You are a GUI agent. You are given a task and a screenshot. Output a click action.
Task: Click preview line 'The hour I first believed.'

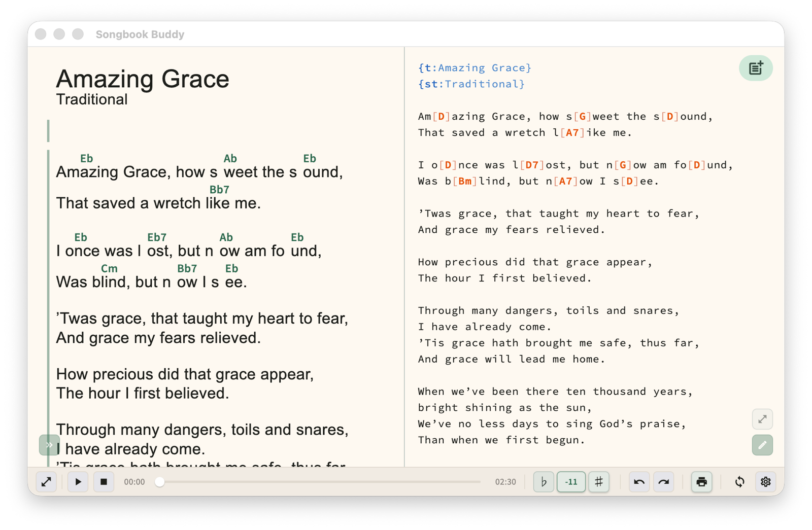click(x=143, y=394)
